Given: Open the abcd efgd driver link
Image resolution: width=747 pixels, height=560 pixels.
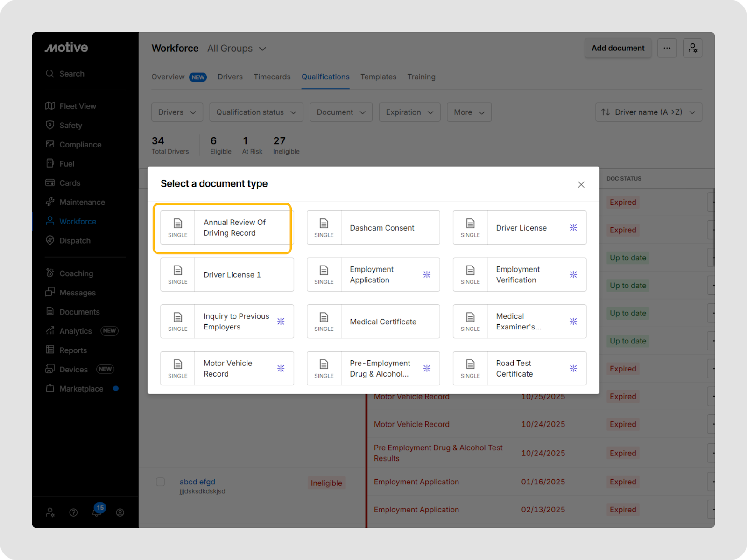Looking at the screenshot, I should (197, 482).
